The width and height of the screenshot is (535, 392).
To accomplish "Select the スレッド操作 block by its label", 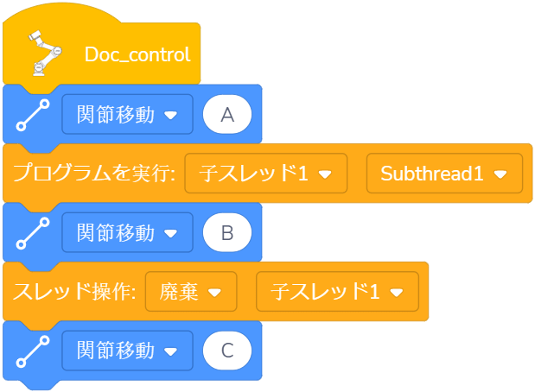I will pos(74,292).
